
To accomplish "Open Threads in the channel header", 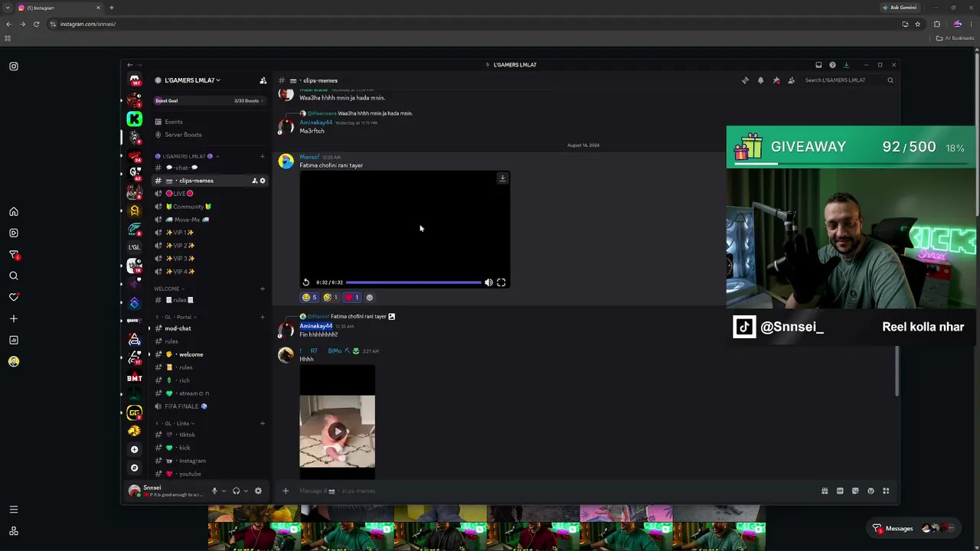I will [x=745, y=80].
